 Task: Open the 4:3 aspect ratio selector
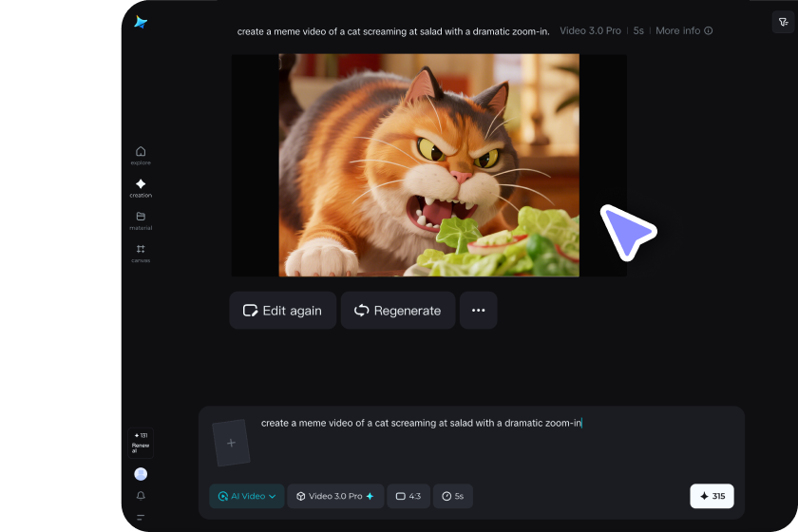[408, 496]
